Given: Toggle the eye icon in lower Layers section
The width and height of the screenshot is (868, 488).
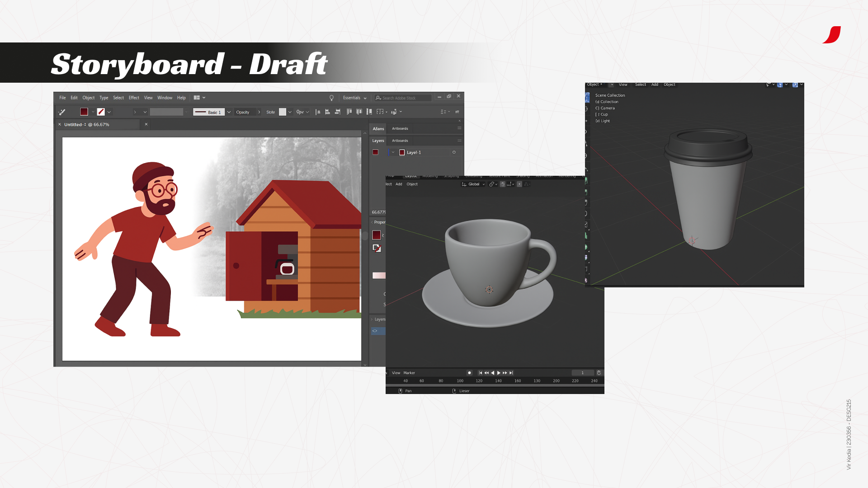Looking at the screenshot, I should pos(375,331).
